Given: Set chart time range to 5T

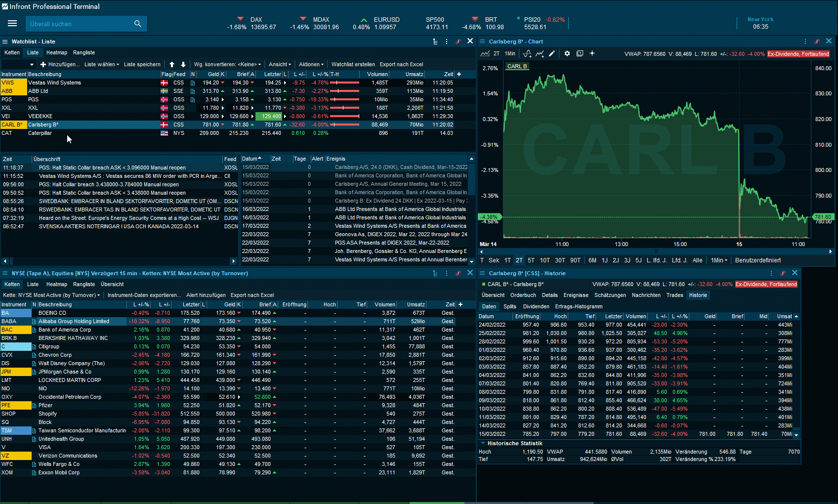Looking at the screenshot, I should tap(531, 260).
